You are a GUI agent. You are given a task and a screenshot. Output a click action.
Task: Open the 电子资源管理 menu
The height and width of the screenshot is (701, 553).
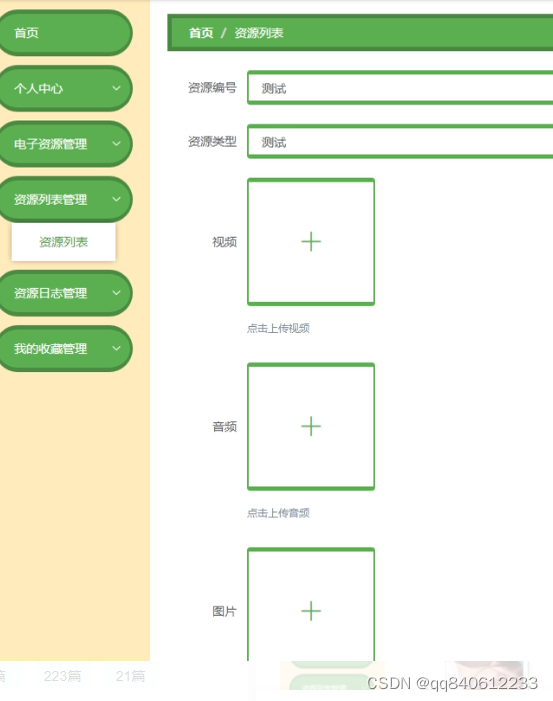pos(65,144)
